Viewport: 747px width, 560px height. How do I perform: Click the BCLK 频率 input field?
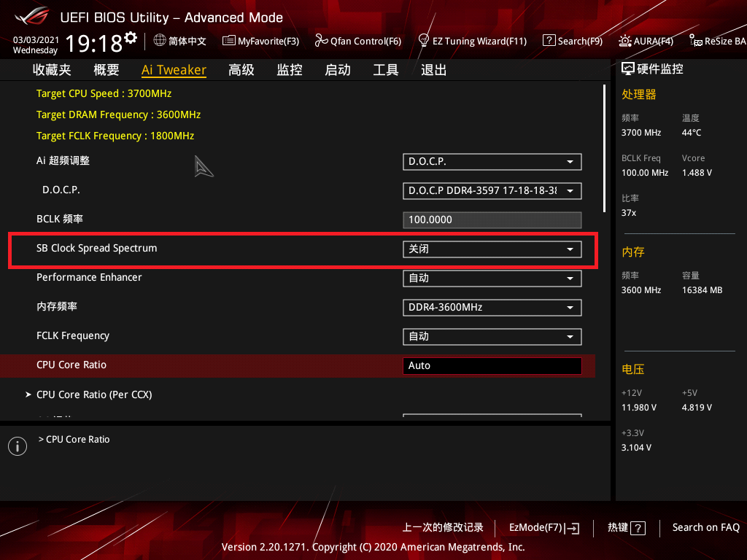[492, 219]
